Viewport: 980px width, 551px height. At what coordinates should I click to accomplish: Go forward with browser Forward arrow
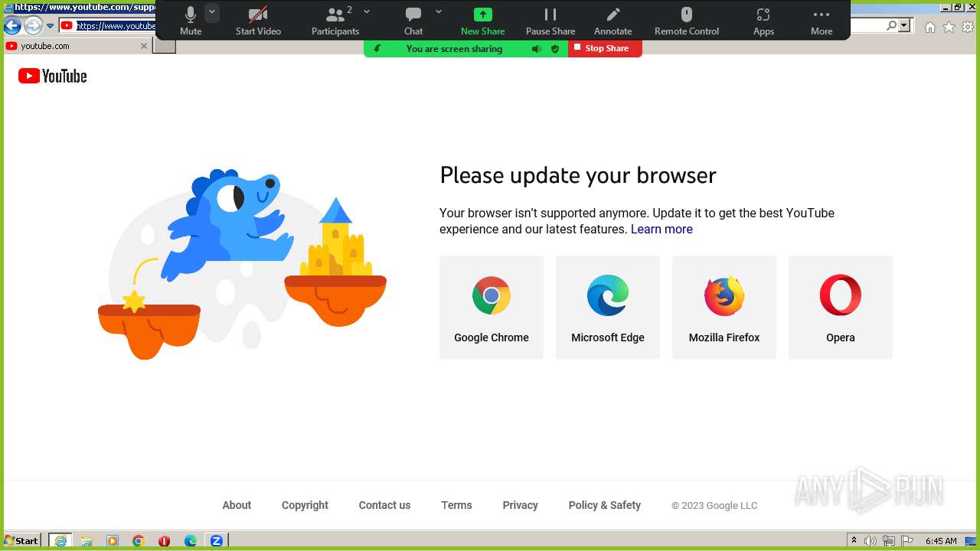coord(33,26)
